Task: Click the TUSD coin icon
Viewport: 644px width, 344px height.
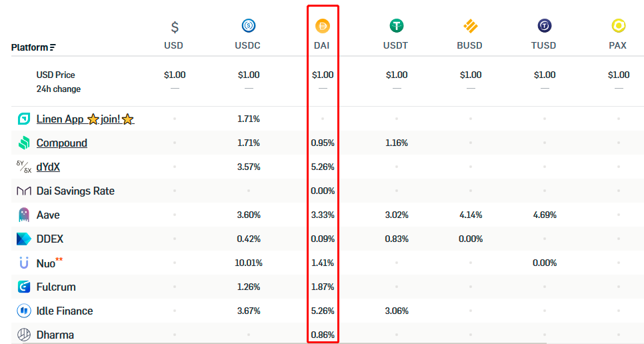Action: (544, 26)
